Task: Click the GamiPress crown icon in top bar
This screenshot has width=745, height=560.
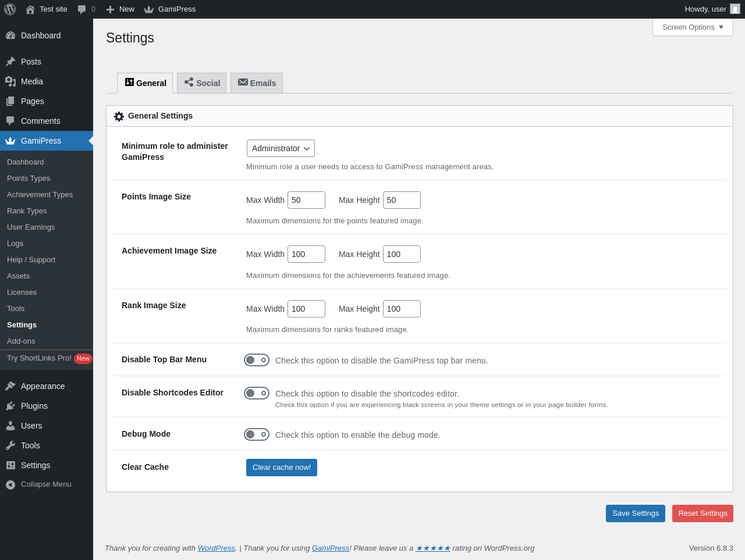Action: pyautogui.click(x=149, y=9)
